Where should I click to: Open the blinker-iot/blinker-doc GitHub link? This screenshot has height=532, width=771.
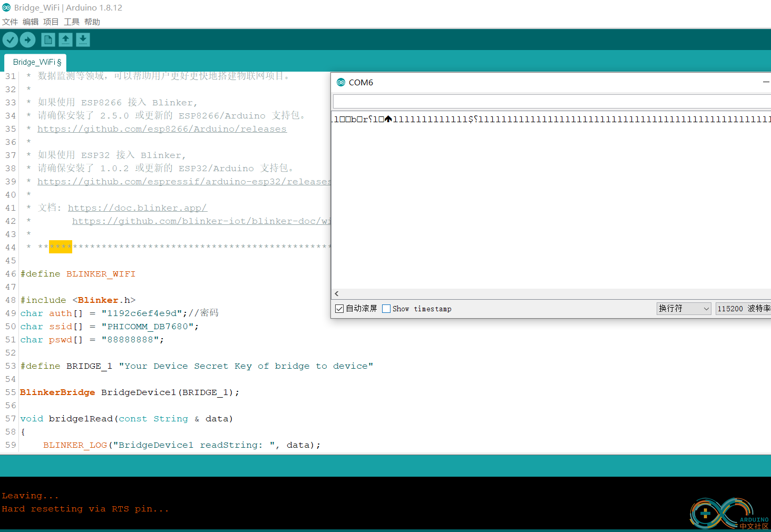point(201,221)
